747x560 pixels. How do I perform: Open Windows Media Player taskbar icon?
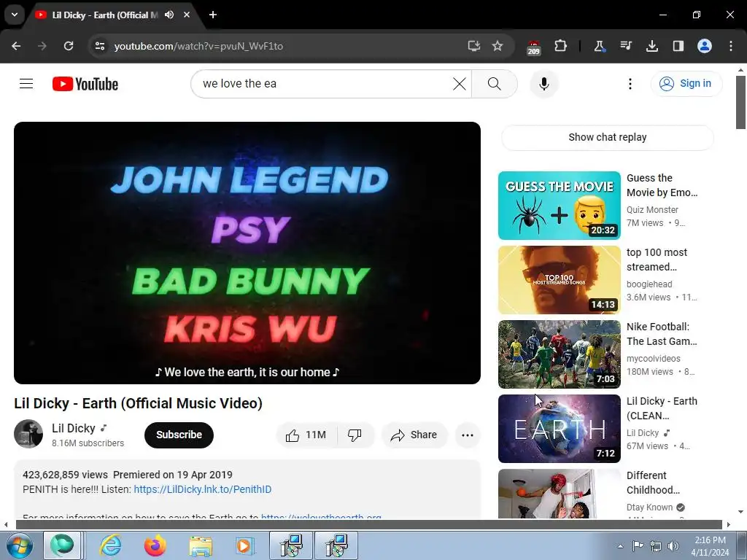tap(245, 545)
